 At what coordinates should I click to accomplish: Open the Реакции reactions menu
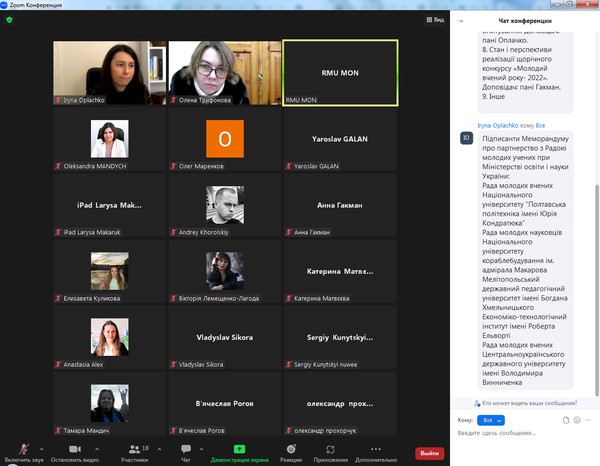[x=291, y=450]
